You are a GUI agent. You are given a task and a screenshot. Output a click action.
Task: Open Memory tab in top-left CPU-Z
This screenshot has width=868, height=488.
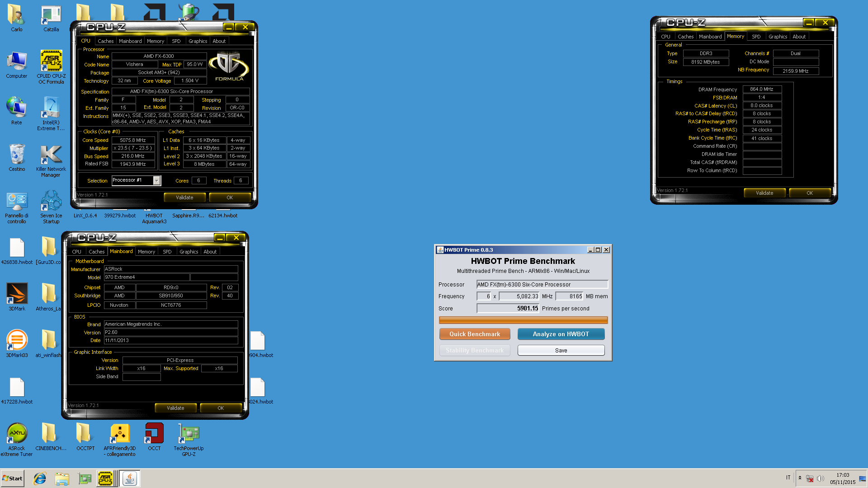(x=156, y=41)
